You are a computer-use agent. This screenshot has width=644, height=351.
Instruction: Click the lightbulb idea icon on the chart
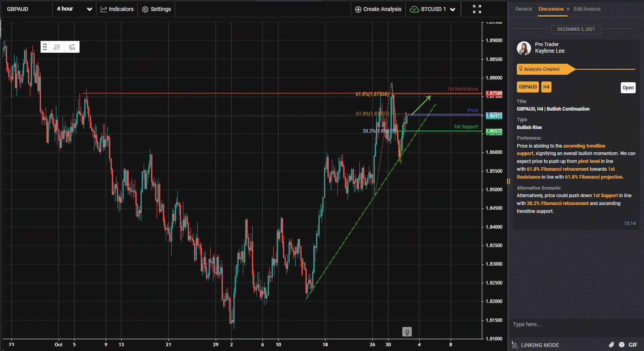point(407,332)
